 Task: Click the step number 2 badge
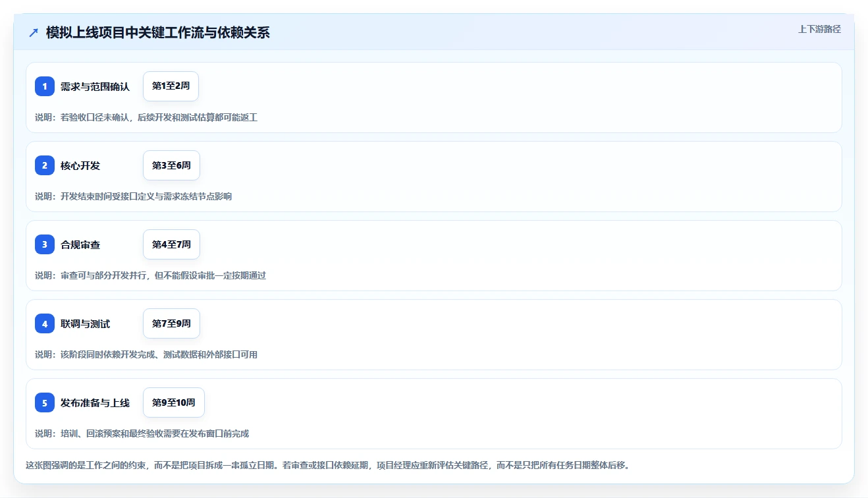45,165
